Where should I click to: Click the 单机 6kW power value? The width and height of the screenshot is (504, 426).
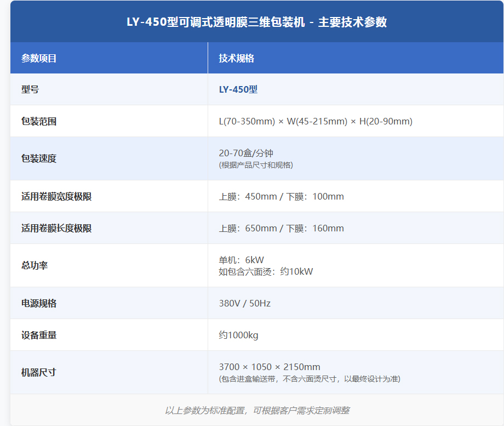[x=235, y=259]
